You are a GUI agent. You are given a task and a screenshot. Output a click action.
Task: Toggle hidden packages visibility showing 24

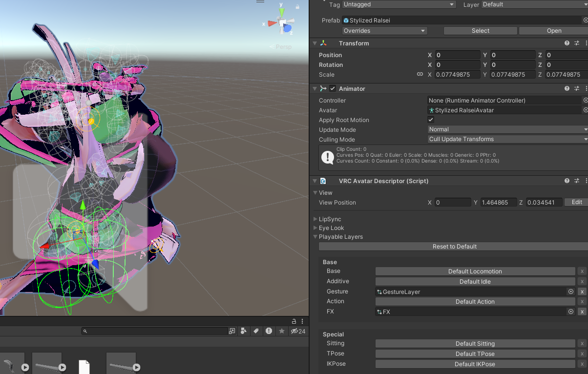tap(298, 331)
